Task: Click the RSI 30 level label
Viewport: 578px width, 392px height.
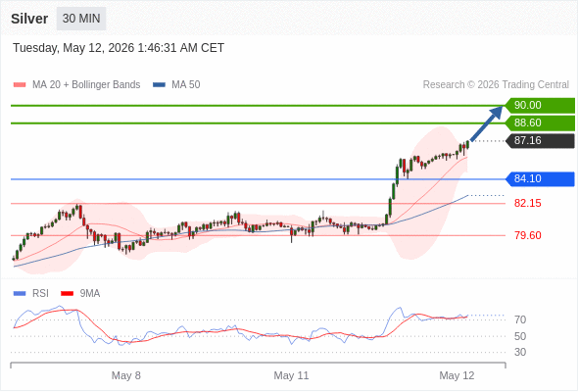Action: [520, 352]
